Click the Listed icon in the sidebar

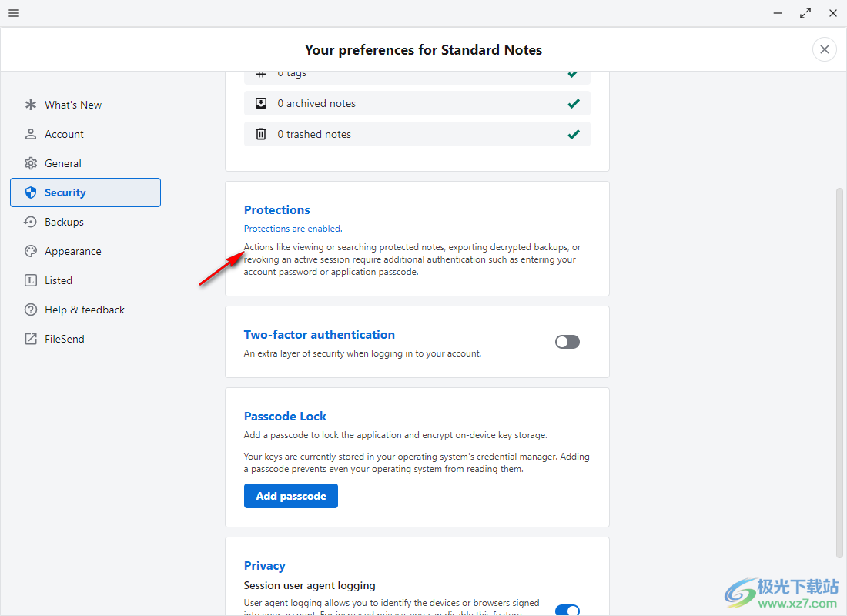pyautogui.click(x=31, y=280)
